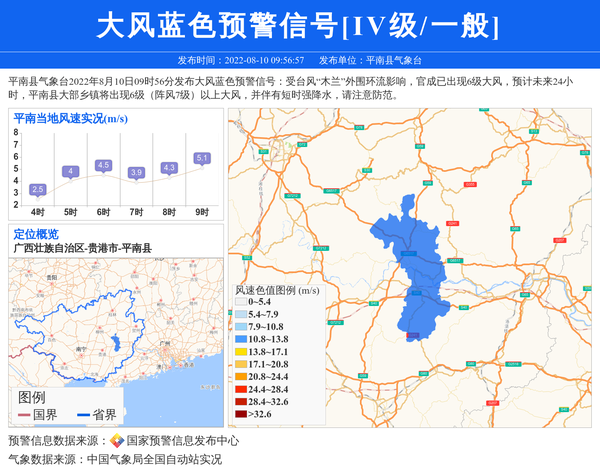This screenshot has width=600, height=471.
Task: Click the 3.9 wind speed marker at 7时
Action: pyautogui.click(x=137, y=173)
